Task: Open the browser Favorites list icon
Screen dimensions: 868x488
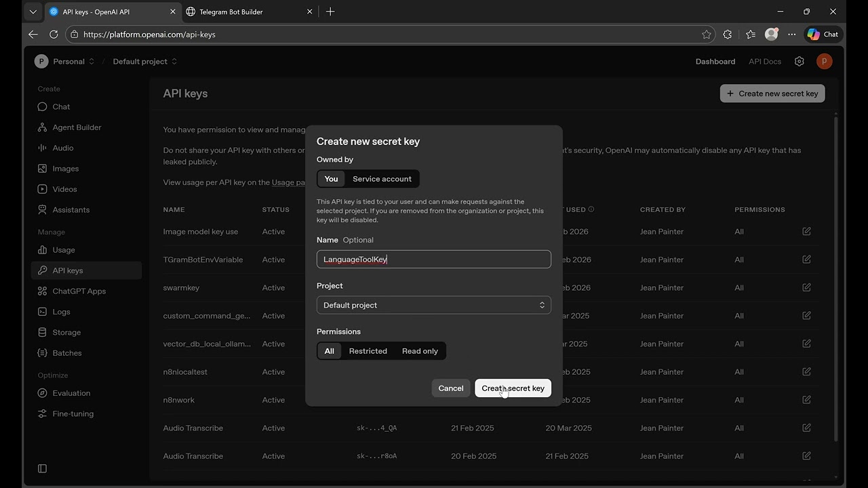Action: click(750, 34)
